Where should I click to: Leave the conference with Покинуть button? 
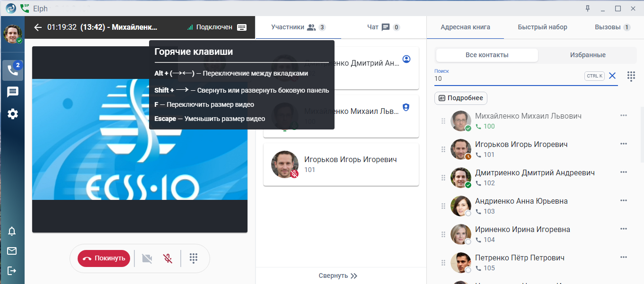pos(104,258)
